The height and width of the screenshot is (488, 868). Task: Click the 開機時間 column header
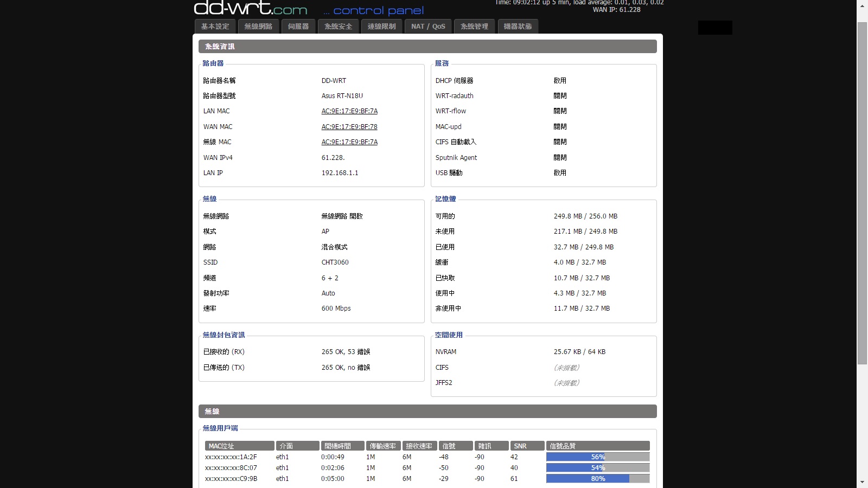[343, 446]
